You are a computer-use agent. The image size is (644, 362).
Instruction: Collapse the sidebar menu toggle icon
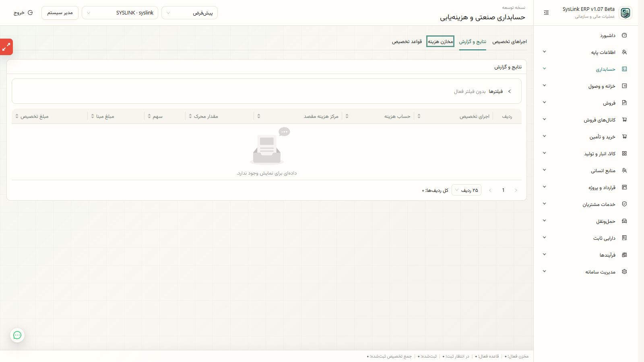pyautogui.click(x=546, y=13)
